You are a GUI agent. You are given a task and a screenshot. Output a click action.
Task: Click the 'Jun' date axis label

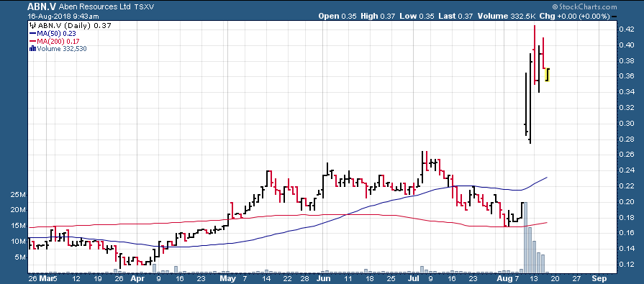click(324, 278)
